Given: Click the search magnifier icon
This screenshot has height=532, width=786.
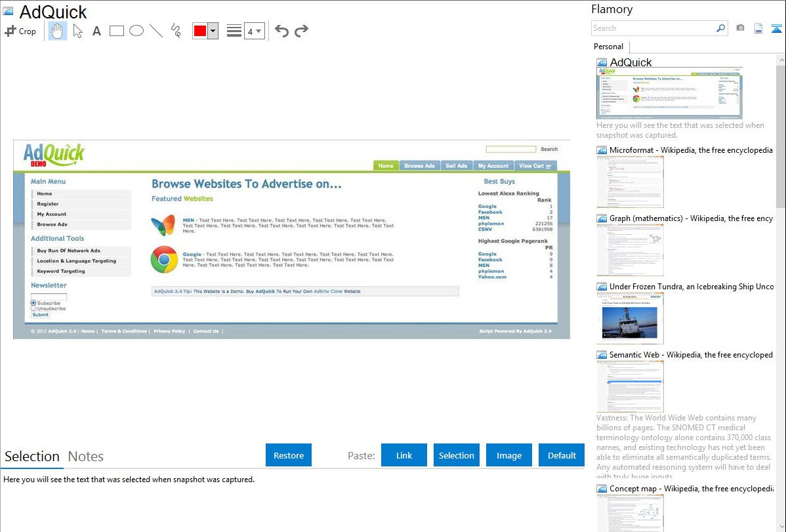Looking at the screenshot, I should [x=720, y=28].
